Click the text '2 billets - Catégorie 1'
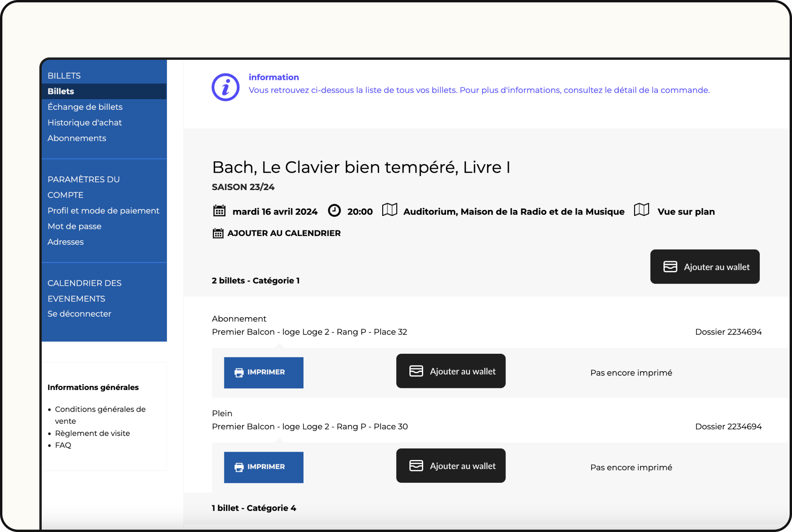 (256, 281)
